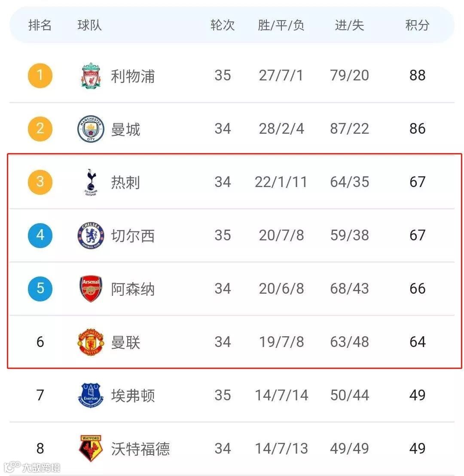Click the 轮次 column header

point(223,25)
